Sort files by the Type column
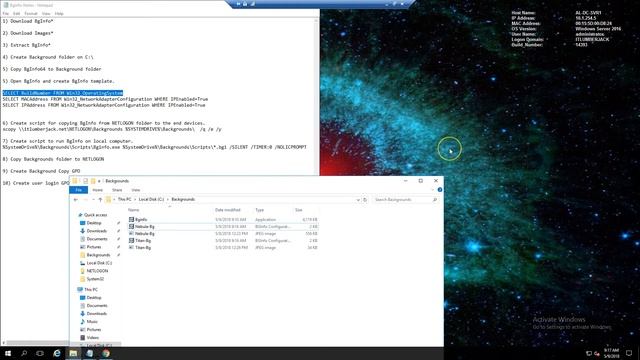This screenshot has height=360, width=640. (x=260, y=210)
